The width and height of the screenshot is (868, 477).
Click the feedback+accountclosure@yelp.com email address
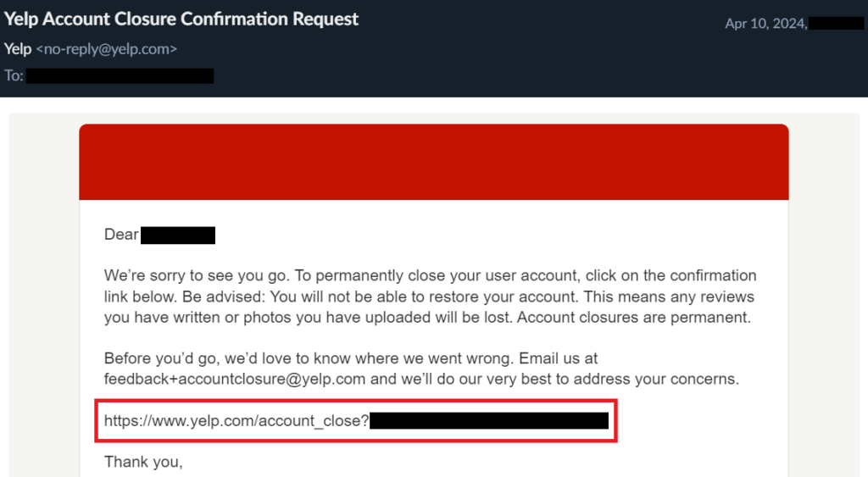(x=235, y=380)
